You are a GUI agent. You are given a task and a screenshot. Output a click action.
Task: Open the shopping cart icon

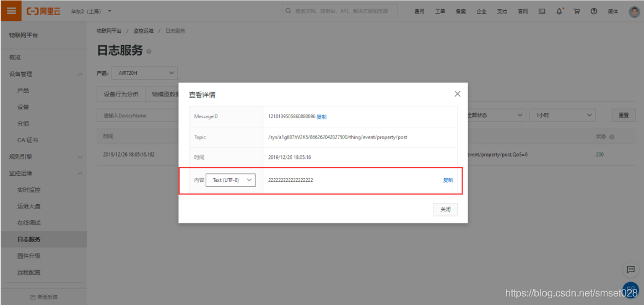577,12
